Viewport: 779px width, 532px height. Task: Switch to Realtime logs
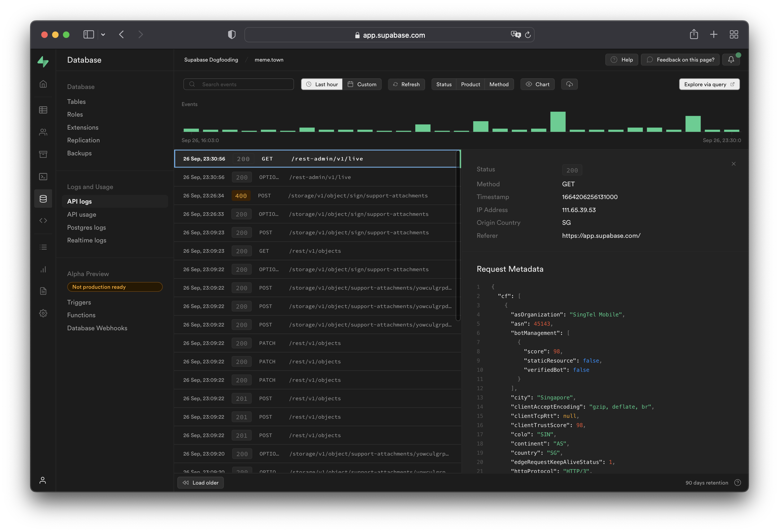pos(87,240)
